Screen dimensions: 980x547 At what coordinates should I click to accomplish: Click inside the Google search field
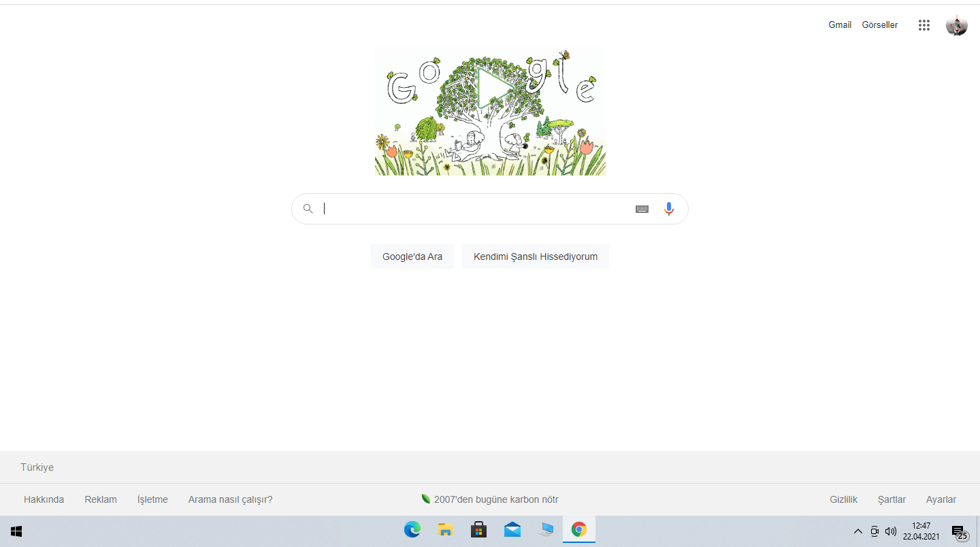pos(490,209)
